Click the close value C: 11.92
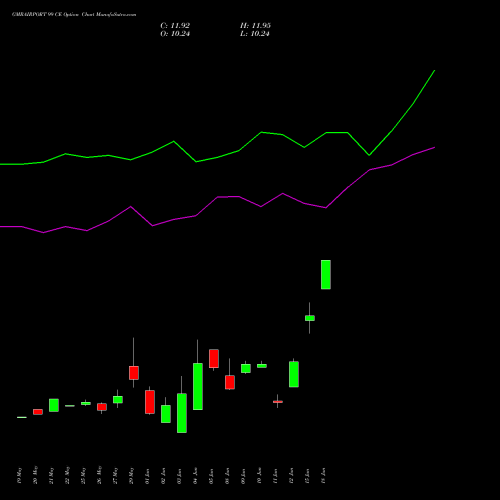The height and width of the screenshot is (500, 500). pyautogui.click(x=175, y=26)
